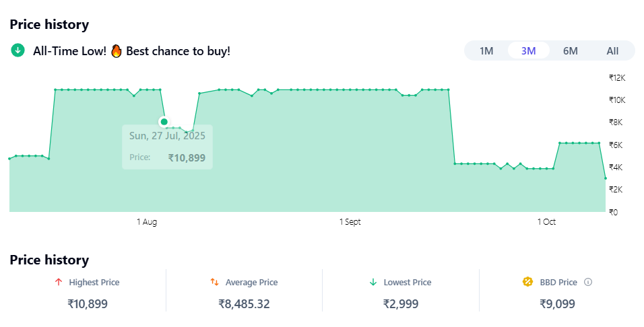Click the ₹9,099 BBD price value
The height and width of the screenshot is (327, 644).
click(558, 304)
